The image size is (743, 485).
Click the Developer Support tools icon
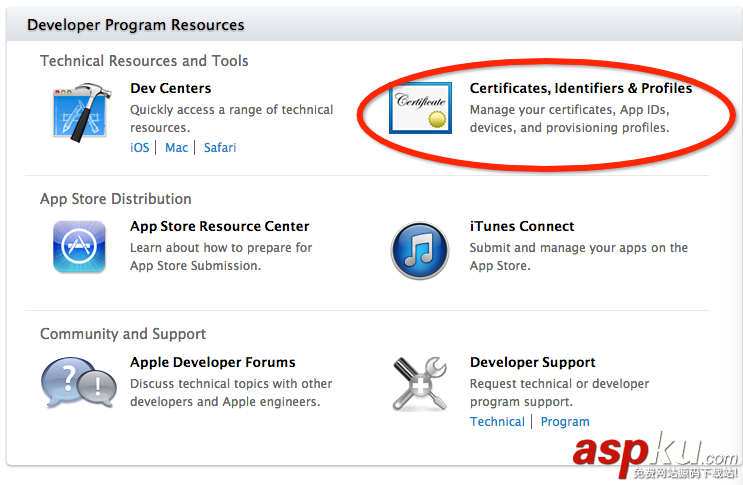pos(419,384)
